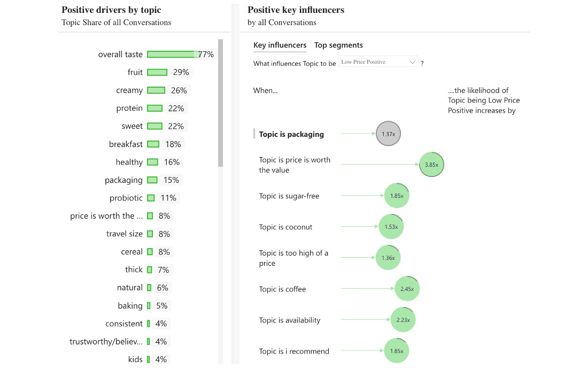Image resolution: width=588 pixels, height=368 pixels.
Task: Click the 1.36x too high price bubble
Action: (388, 258)
